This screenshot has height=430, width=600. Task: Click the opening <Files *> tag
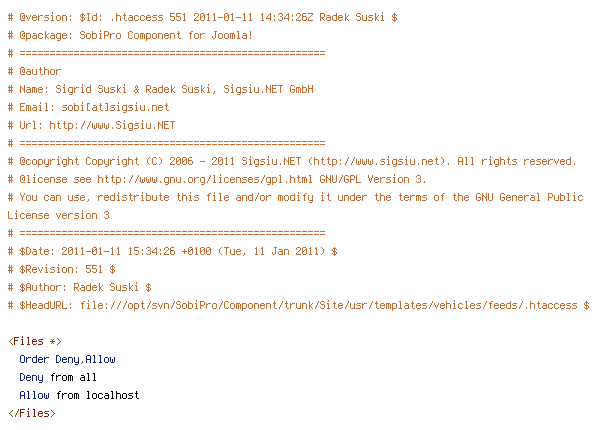(x=35, y=341)
